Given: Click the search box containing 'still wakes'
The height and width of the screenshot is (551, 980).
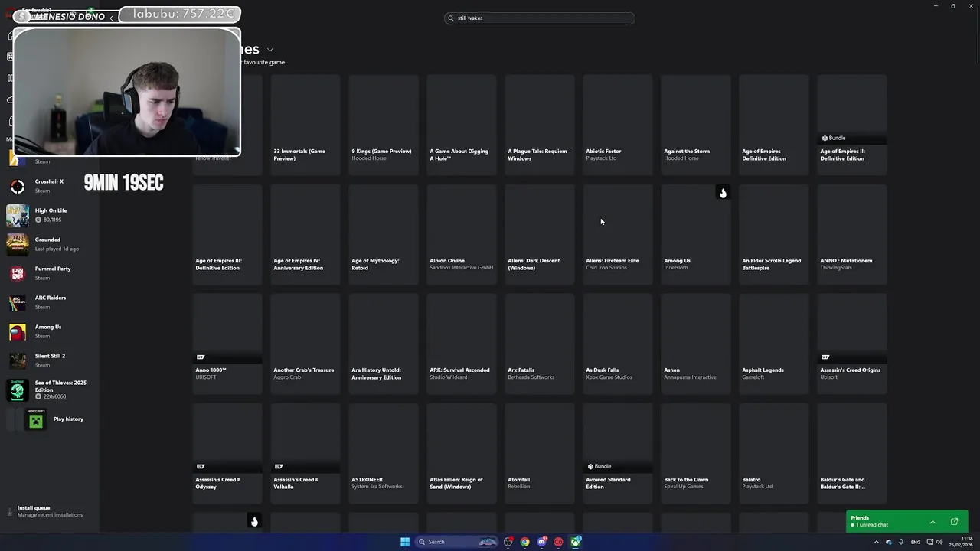Looking at the screenshot, I should pos(540,18).
